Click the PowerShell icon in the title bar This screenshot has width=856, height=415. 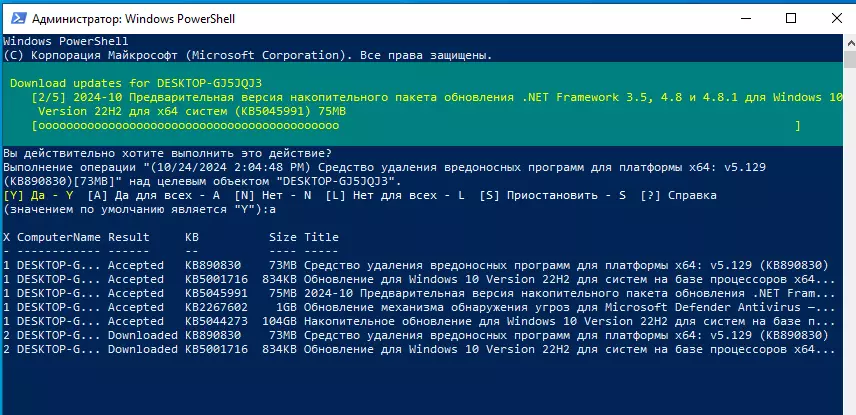pos(12,18)
